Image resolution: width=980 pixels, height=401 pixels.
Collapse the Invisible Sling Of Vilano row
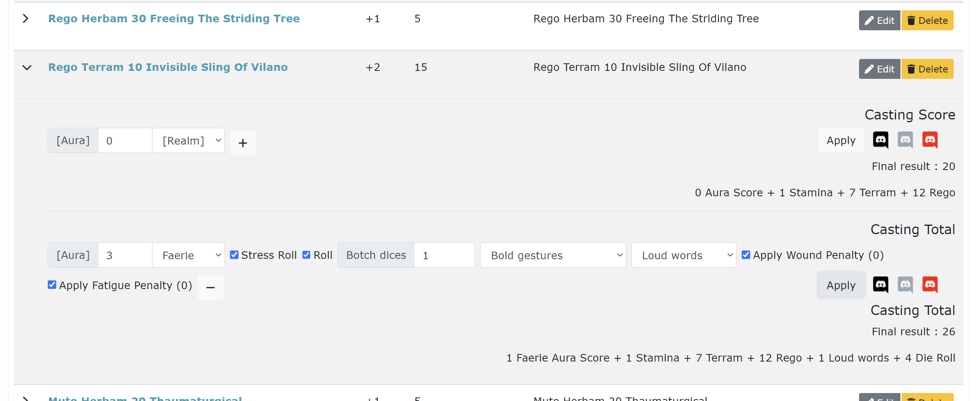click(27, 67)
